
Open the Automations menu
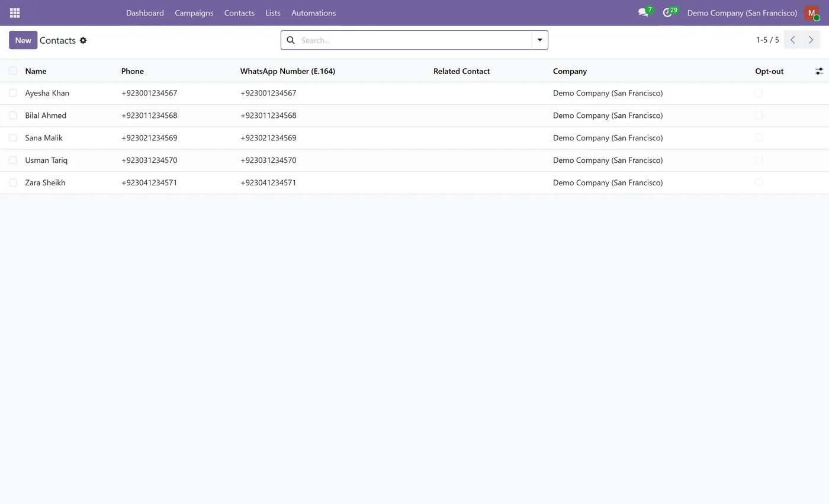313,13
